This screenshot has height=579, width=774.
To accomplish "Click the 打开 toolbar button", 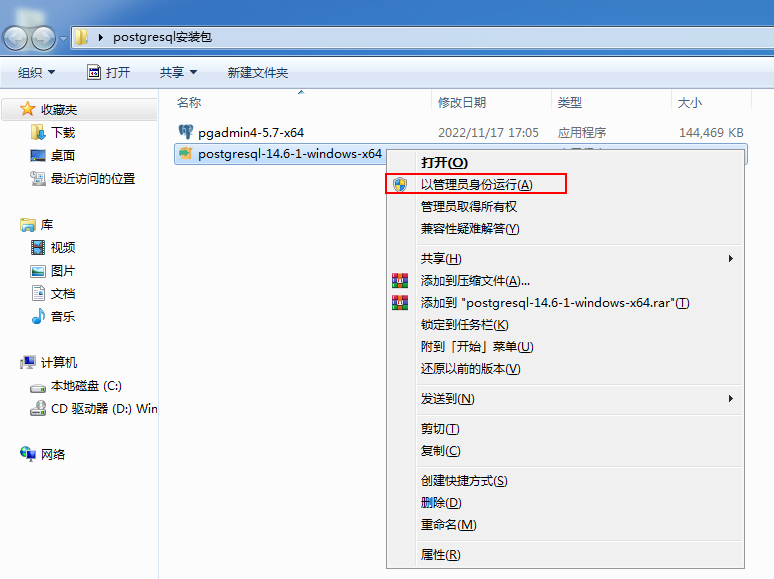I will (109, 73).
